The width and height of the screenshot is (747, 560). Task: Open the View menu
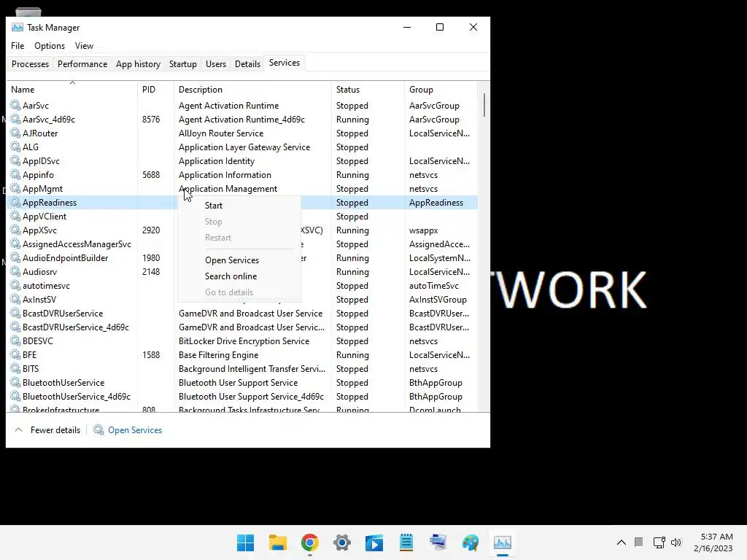coord(85,46)
